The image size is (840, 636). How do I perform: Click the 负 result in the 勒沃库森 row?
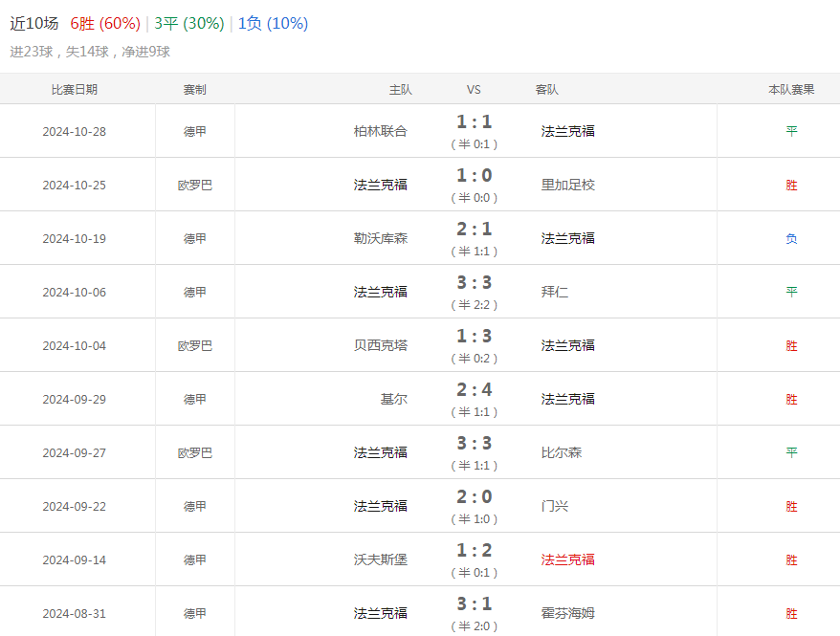click(791, 239)
